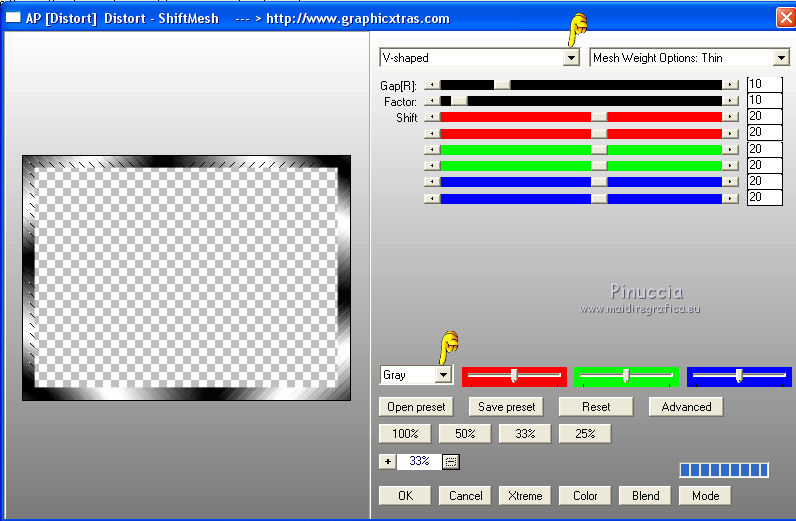Click the first red Shift value field

click(765, 117)
